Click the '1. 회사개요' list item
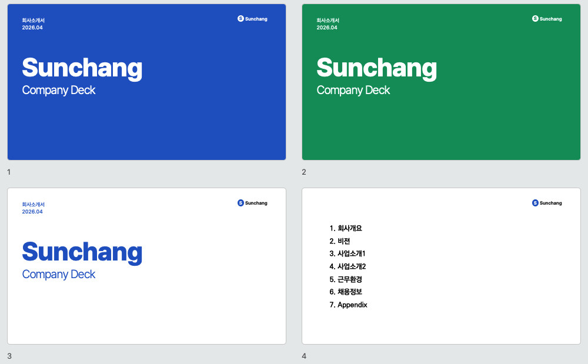 tap(346, 228)
